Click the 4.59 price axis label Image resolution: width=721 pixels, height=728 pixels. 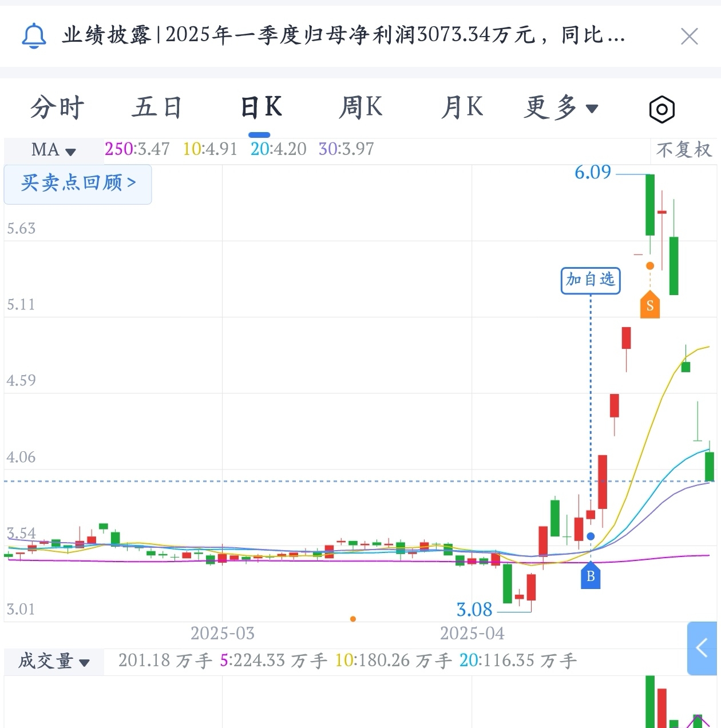(21, 381)
